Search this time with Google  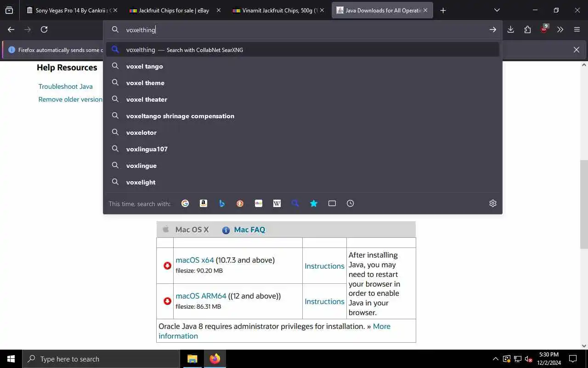coord(185,203)
